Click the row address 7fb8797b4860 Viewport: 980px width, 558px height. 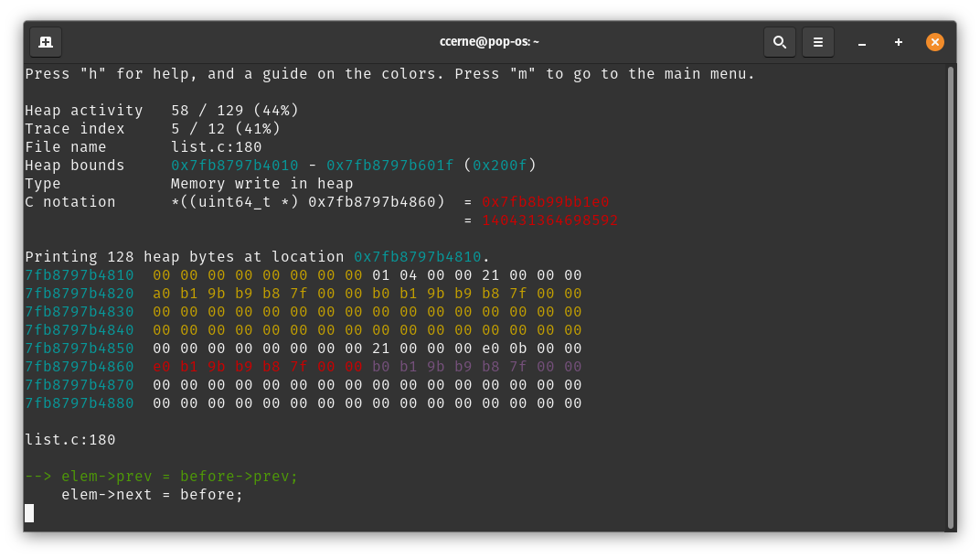tap(80, 367)
